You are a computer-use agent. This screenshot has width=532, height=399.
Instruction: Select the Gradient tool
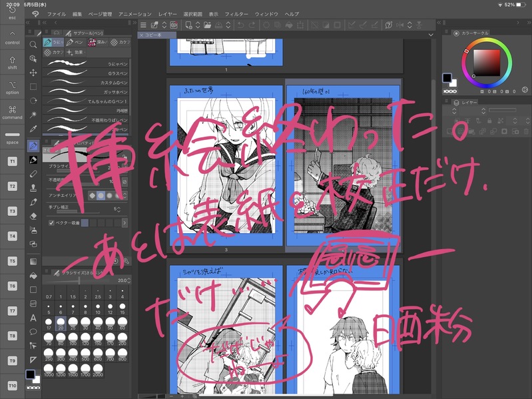pos(33,261)
